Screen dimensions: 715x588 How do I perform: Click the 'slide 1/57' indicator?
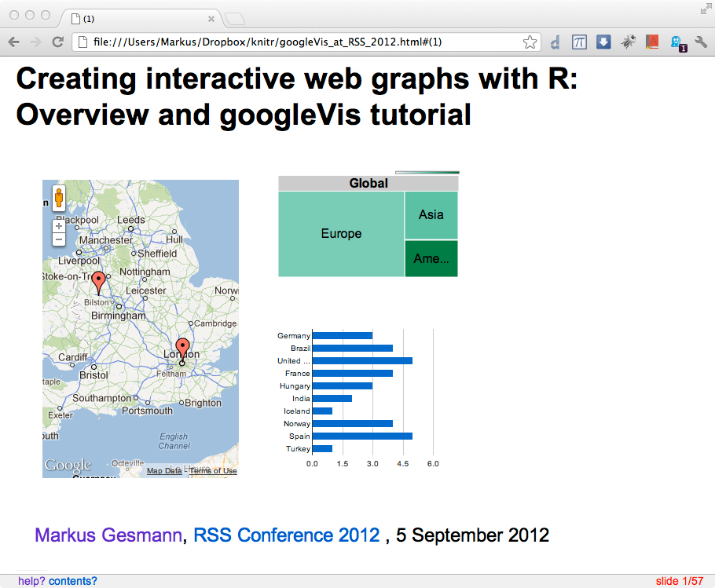point(680,581)
